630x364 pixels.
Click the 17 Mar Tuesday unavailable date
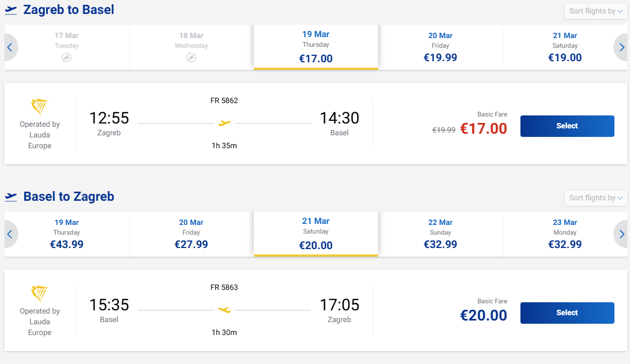point(67,47)
